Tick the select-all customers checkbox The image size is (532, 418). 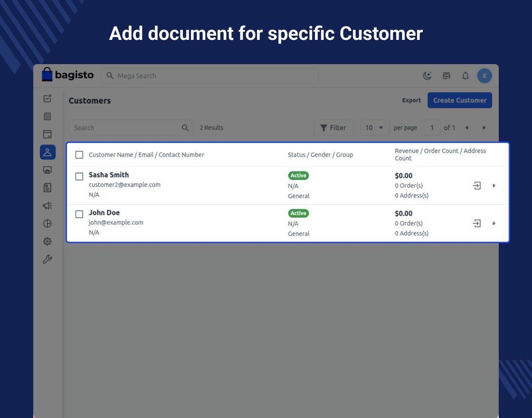pyautogui.click(x=79, y=155)
